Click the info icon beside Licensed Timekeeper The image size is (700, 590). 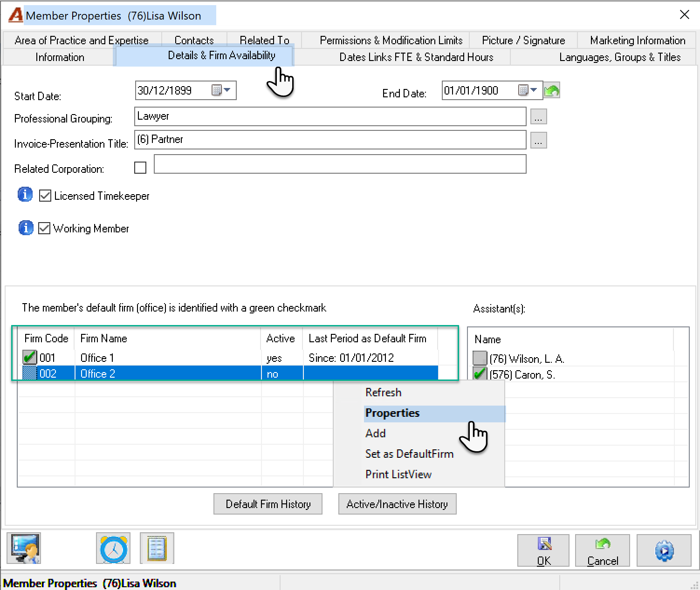[x=25, y=194]
